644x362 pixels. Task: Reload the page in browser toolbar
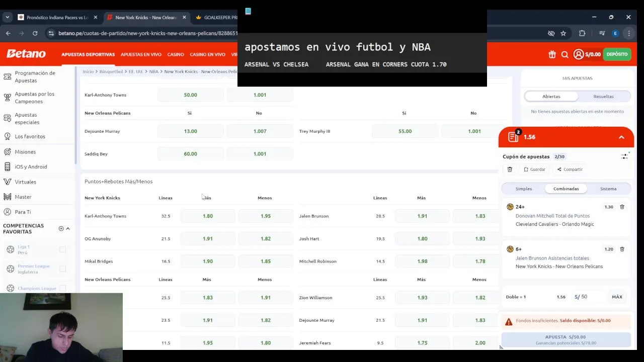click(x=35, y=33)
